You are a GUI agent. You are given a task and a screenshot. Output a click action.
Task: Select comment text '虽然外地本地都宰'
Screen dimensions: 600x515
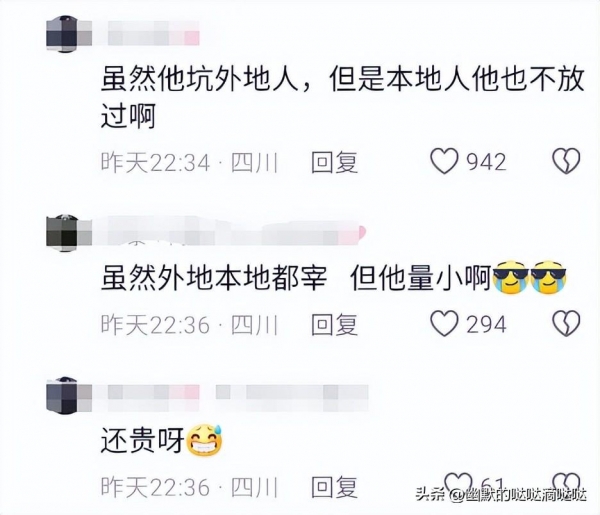click(x=214, y=278)
